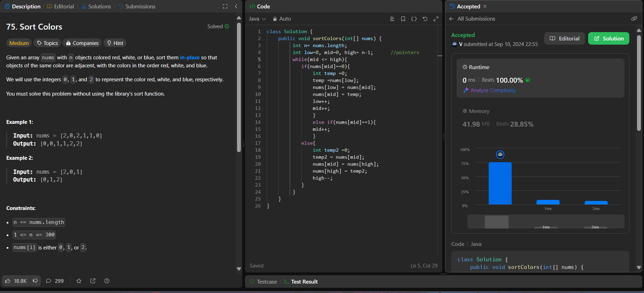Open the help question-mark icon

(x=107, y=281)
